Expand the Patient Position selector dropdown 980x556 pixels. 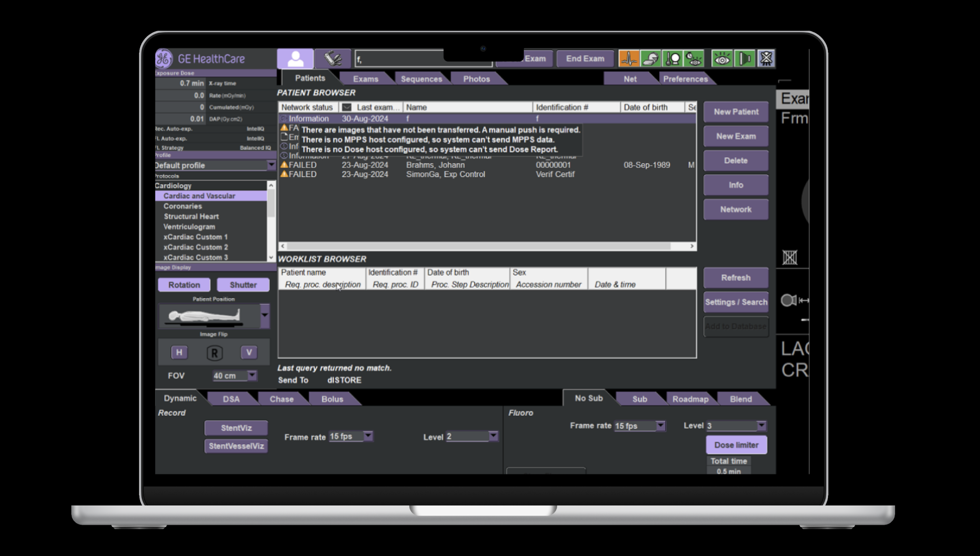[265, 316]
